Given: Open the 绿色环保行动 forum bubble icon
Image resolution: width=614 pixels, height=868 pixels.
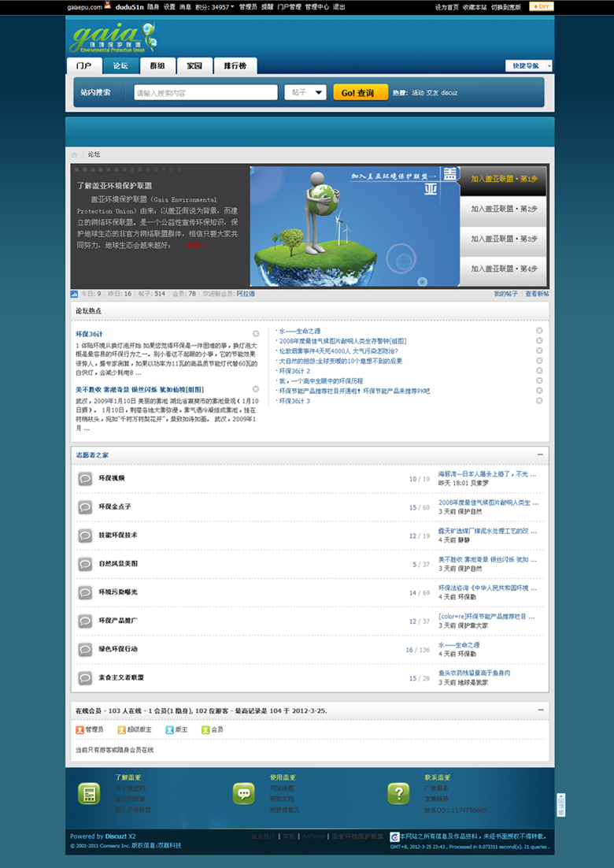Looking at the screenshot, I should point(85,649).
